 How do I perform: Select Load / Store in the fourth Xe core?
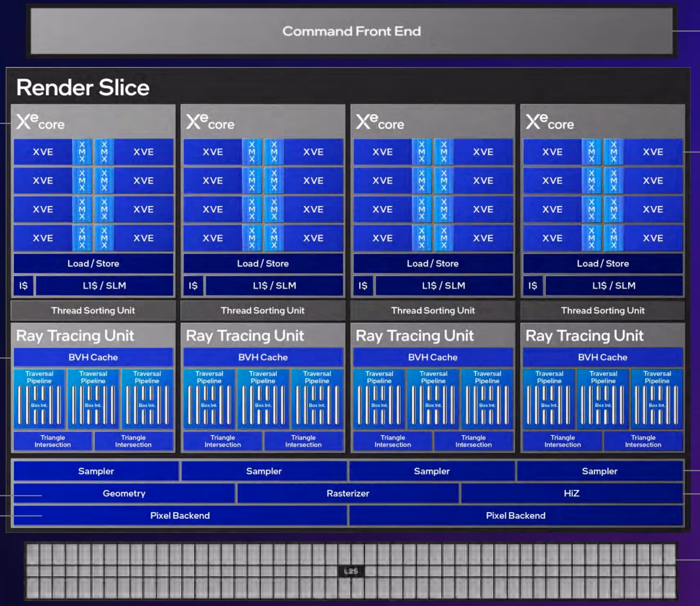click(x=603, y=263)
